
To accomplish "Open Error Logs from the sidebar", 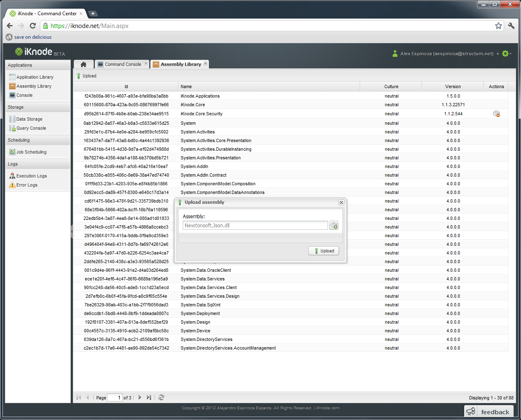I will click(27, 185).
